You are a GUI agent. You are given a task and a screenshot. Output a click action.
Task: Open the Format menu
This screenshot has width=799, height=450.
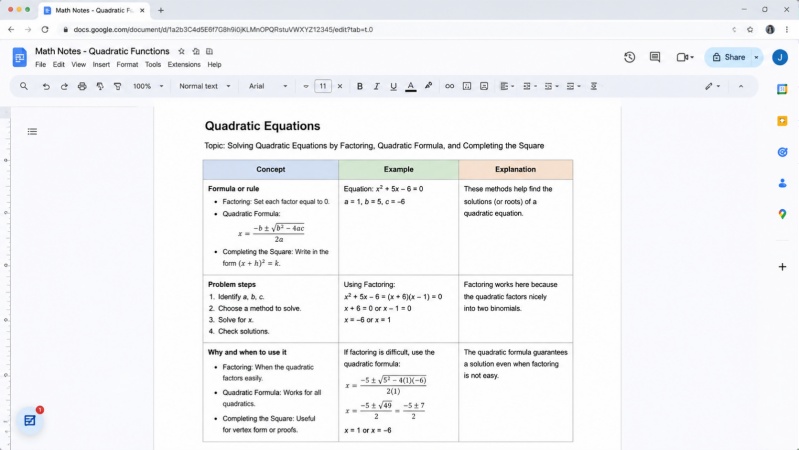coord(127,65)
